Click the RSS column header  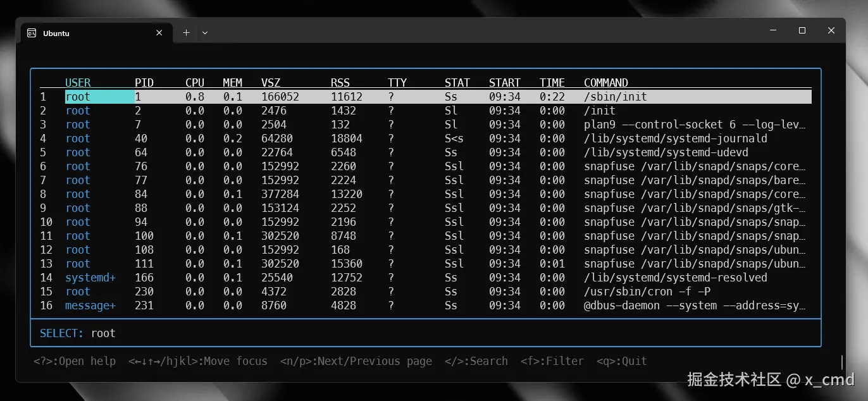(340, 83)
